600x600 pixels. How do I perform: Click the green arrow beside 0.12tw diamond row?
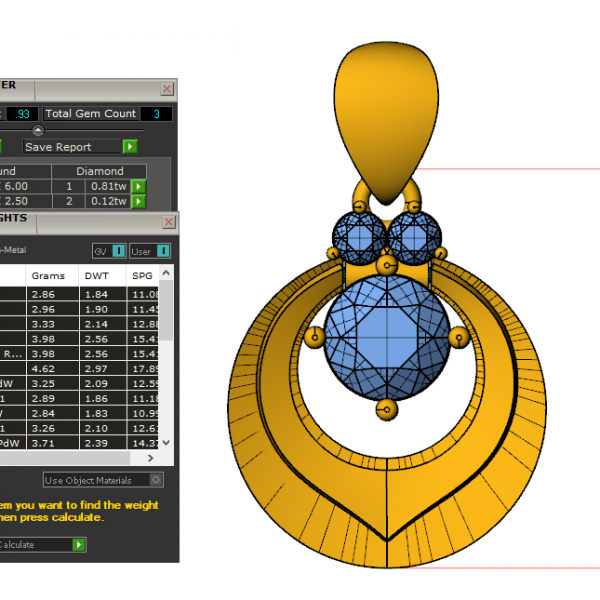tap(139, 201)
